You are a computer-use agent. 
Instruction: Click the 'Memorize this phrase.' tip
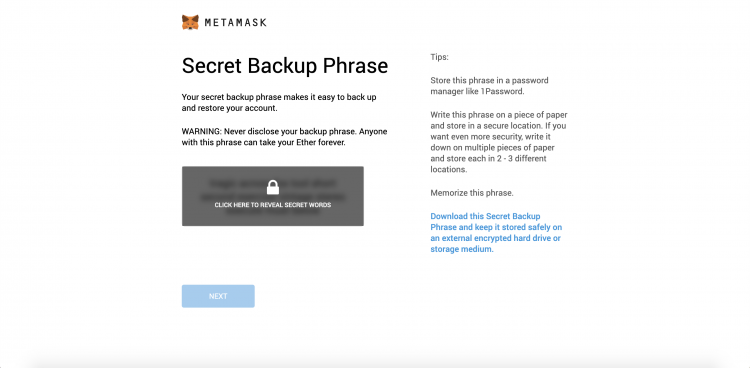coord(472,193)
